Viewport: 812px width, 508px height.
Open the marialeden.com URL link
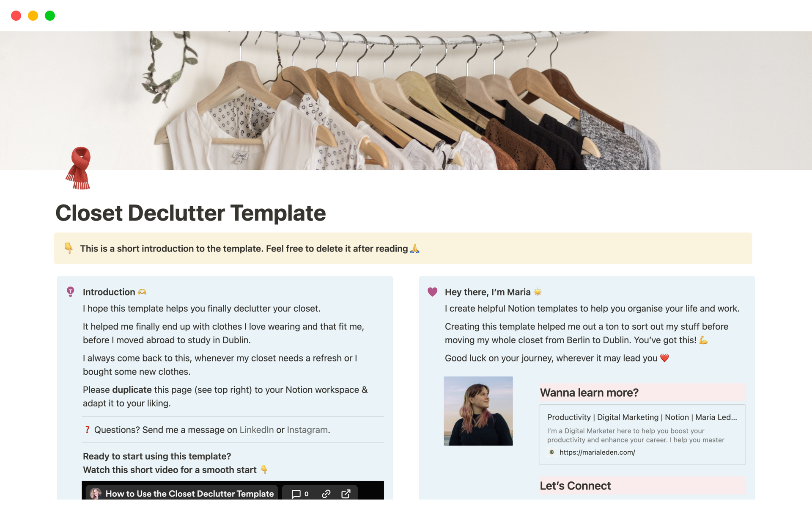point(597,452)
